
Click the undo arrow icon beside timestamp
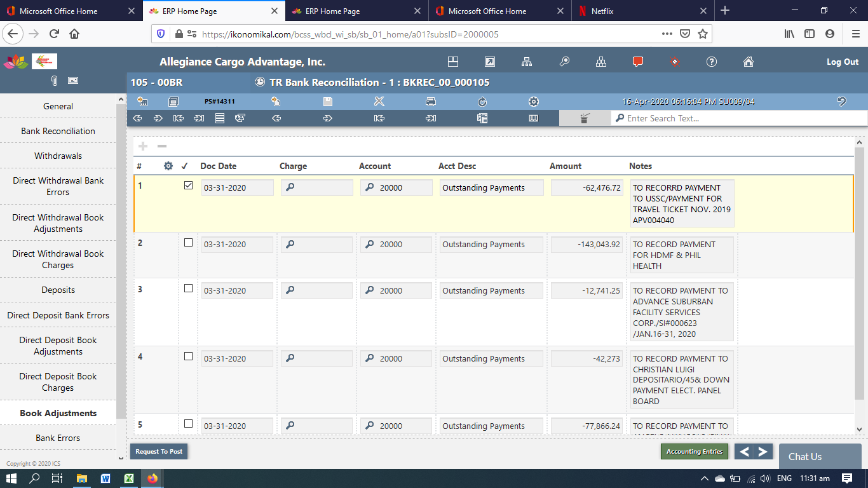[842, 101]
